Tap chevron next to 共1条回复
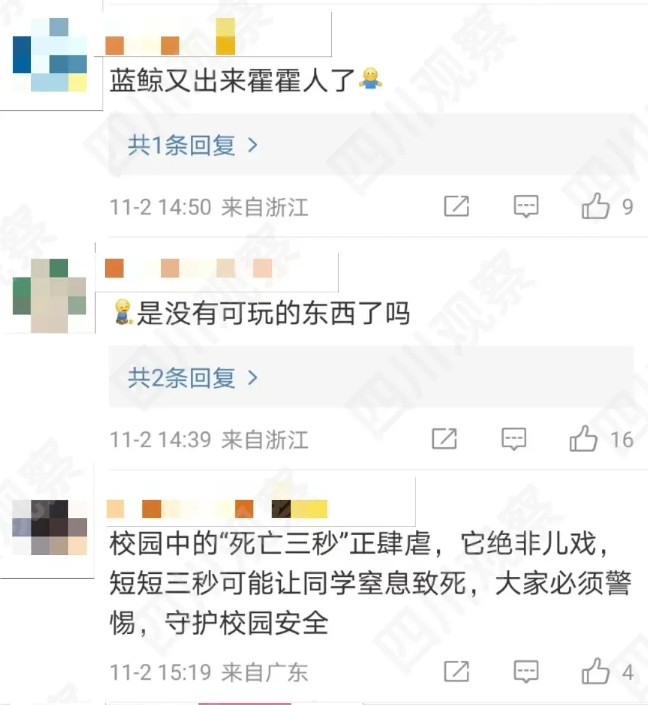 point(253,145)
